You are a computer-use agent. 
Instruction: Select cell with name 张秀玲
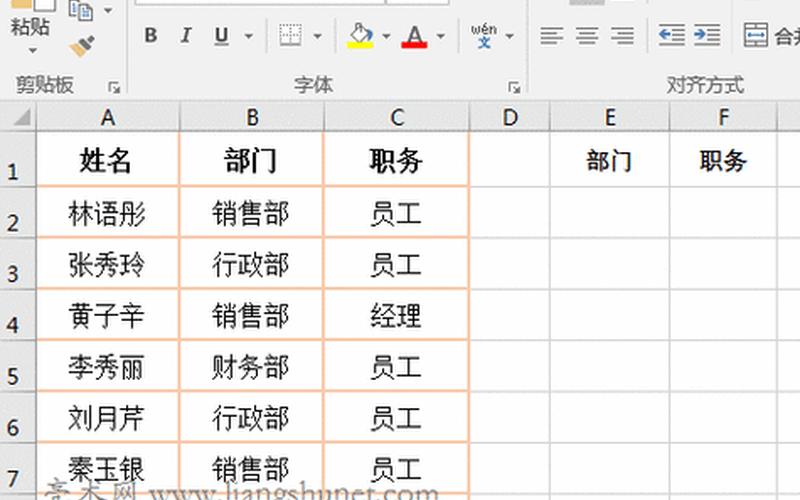108,264
